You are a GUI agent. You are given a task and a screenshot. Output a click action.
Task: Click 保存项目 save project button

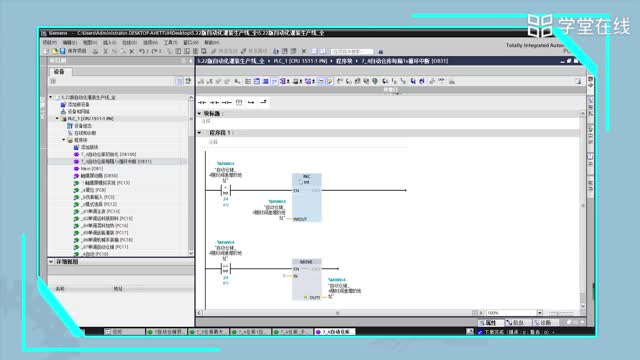(73, 51)
